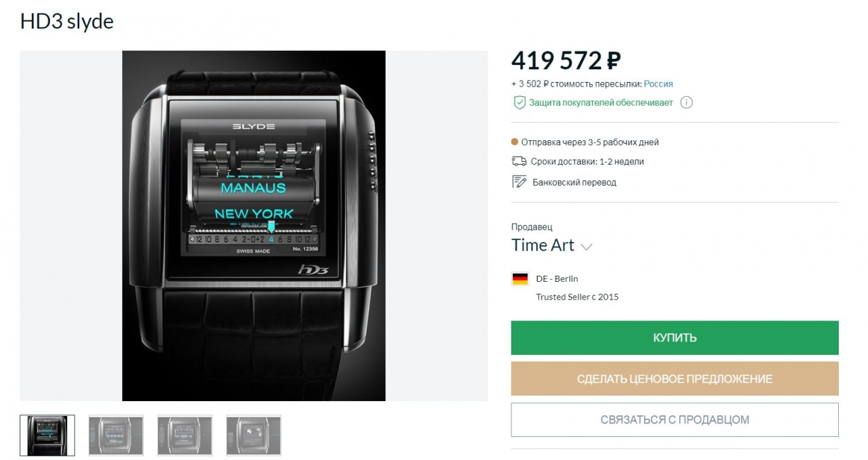Screen dimensions: 868x460
Task: Click the ruble currency symbol in price
Action: tap(612, 61)
